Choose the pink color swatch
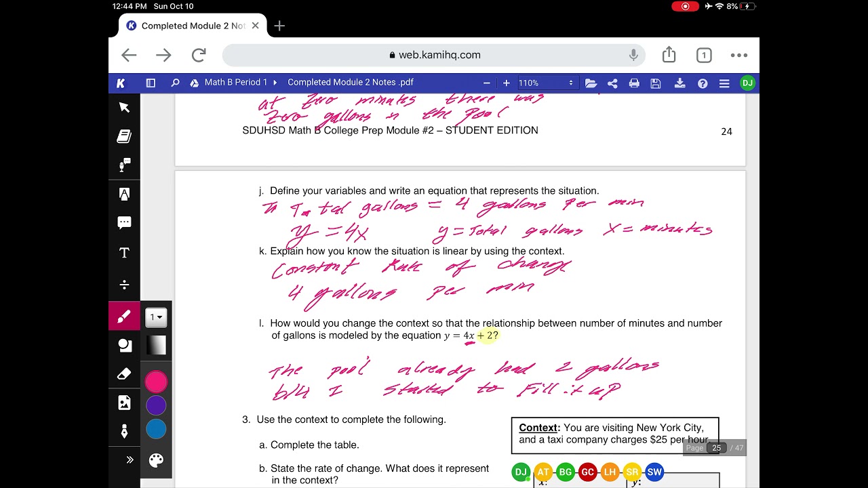This screenshot has height=488, width=868. pos(156,382)
